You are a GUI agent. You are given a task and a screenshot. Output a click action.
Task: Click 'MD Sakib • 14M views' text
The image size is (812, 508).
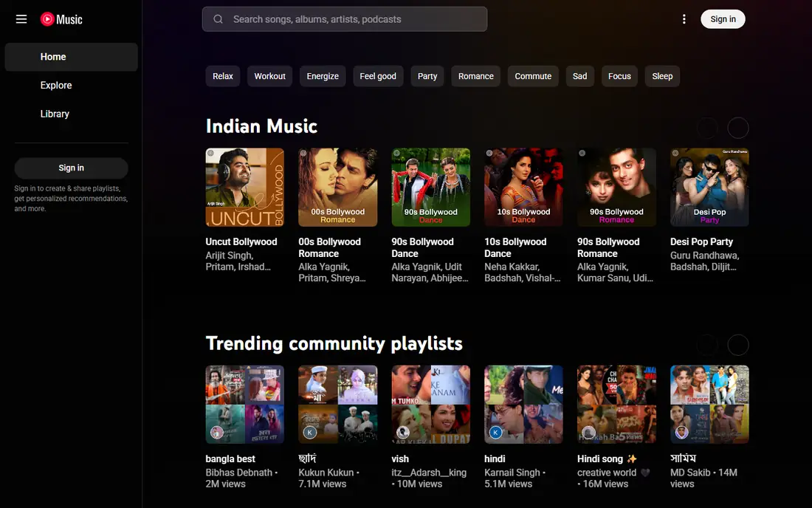[x=703, y=478]
